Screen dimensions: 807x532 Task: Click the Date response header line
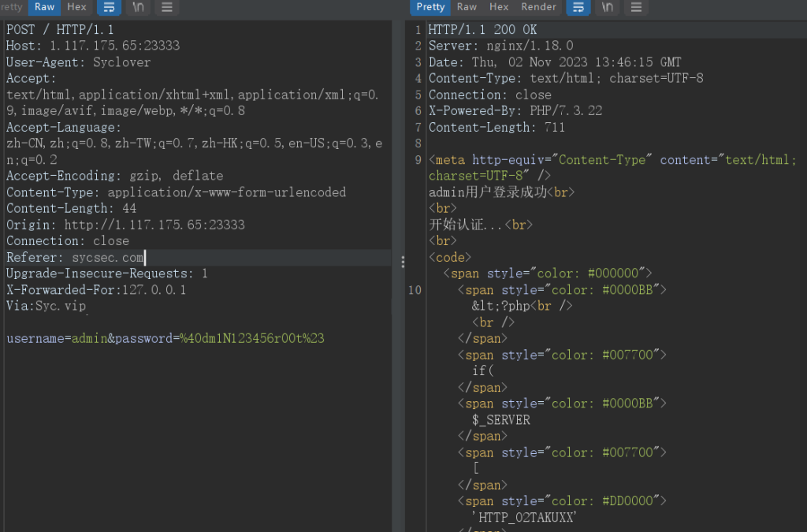(x=555, y=62)
